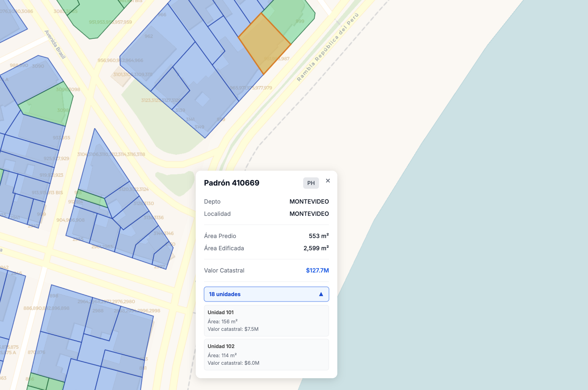
Task: Select the Unidad 102 card
Action: coord(266,354)
